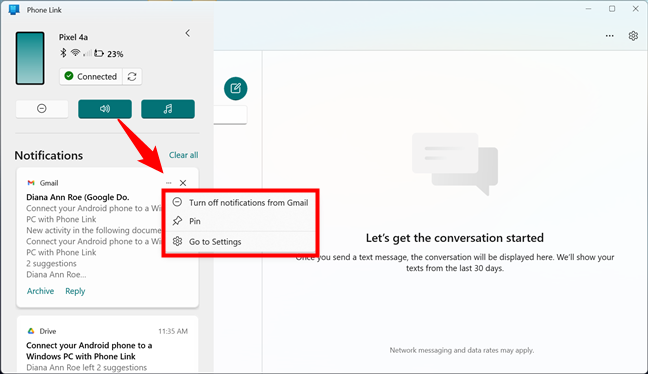
Task: Open Phone Link settings gear
Action: click(x=633, y=36)
